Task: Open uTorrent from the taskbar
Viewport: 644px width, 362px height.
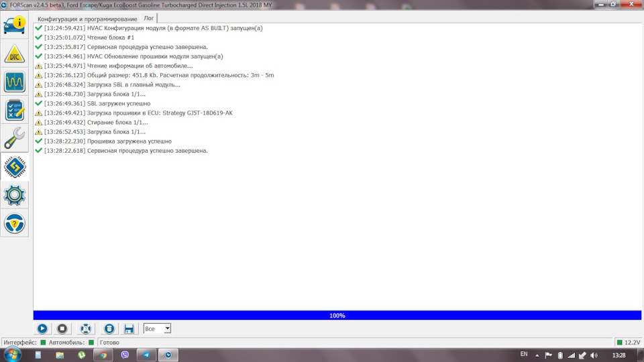Action: 81,355
